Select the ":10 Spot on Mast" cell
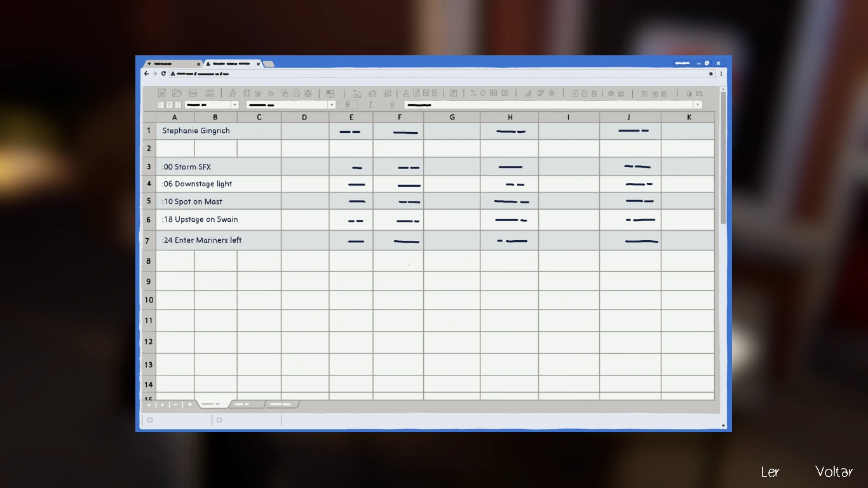The width and height of the screenshot is (868, 488). point(219,201)
